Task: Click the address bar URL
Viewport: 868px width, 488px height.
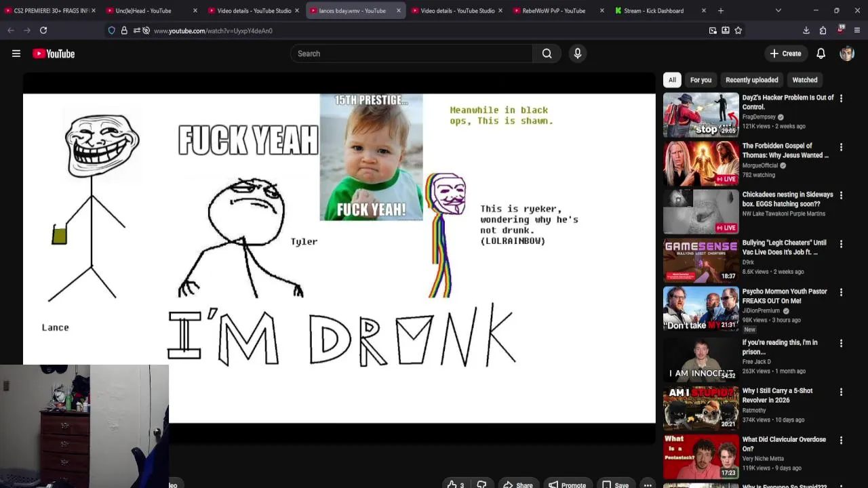Action: [x=213, y=30]
